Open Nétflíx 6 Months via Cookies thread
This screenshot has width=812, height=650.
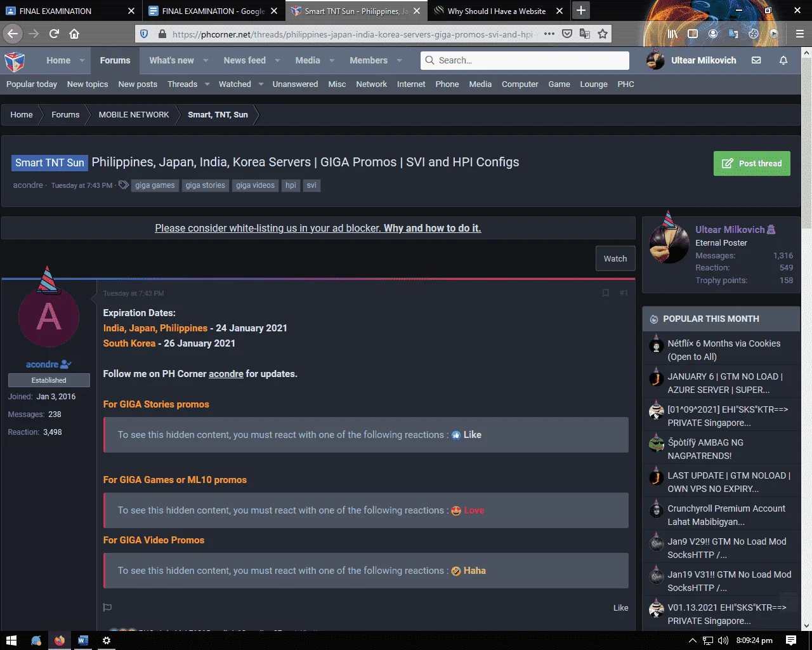click(x=724, y=350)
